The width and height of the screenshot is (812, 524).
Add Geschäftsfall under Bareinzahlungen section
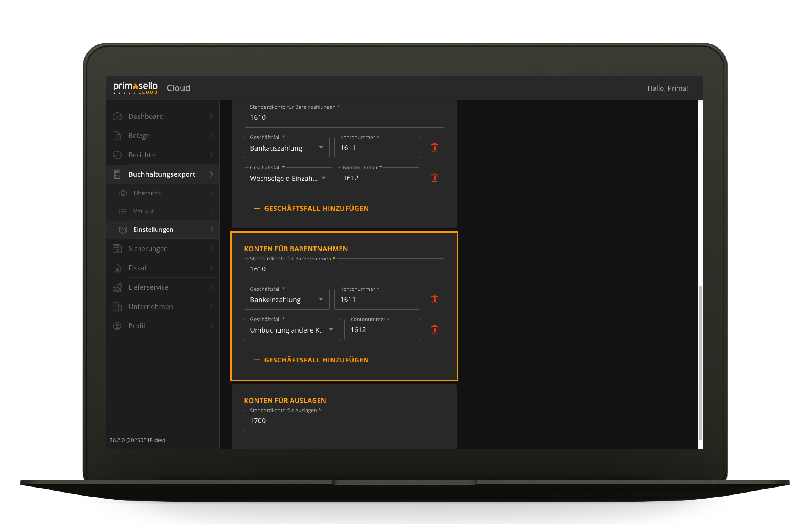pos(311,209)
